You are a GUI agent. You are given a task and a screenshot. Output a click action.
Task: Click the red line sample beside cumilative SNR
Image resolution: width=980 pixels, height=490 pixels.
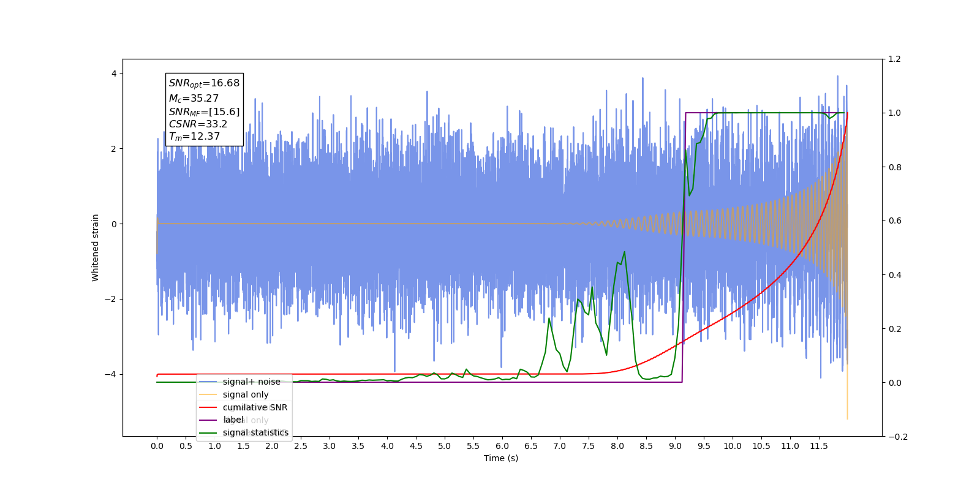[x=208, y=407]
